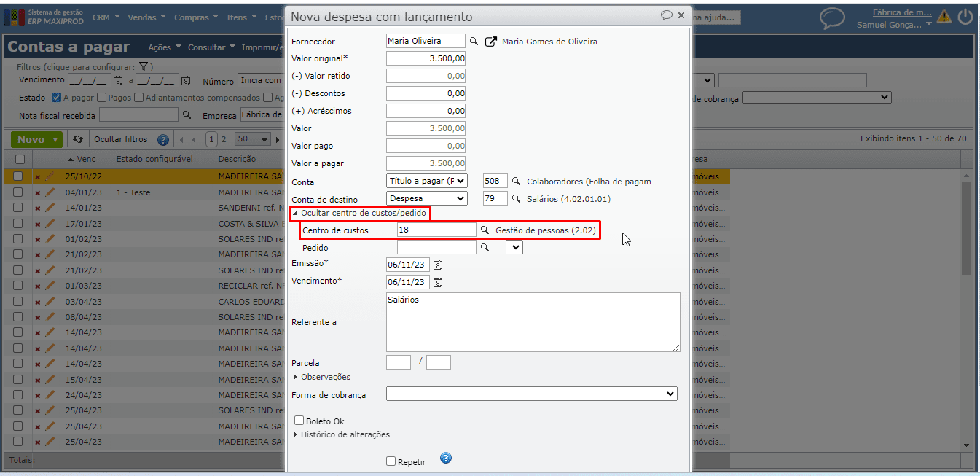Open the Fábrica de m... company link
This screenshot has height=476, width=980.
click(902, 12)
